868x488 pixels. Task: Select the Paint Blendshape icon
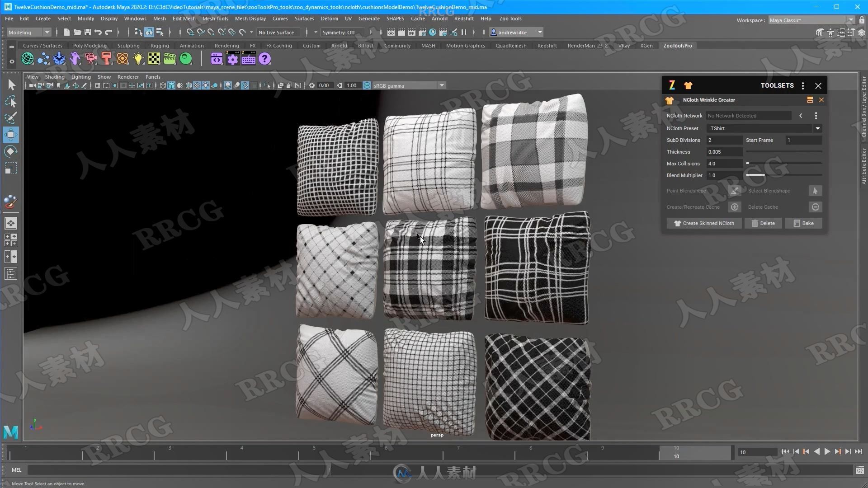click(x=735, y=190)
